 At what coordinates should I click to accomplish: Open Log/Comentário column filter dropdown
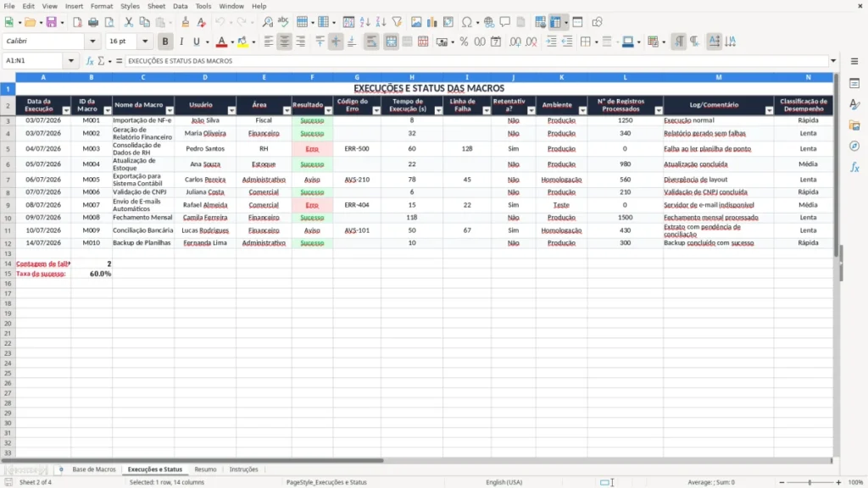click(x=769, y=111)
